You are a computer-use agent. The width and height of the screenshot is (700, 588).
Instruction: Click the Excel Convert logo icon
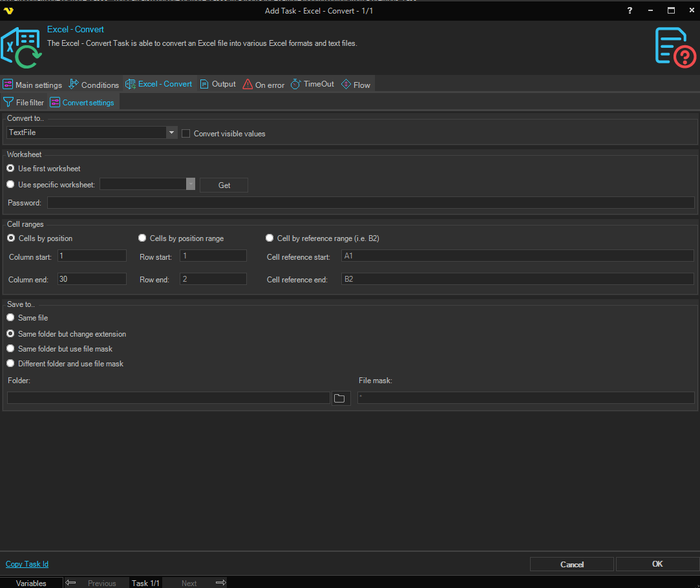pos(21,48)
